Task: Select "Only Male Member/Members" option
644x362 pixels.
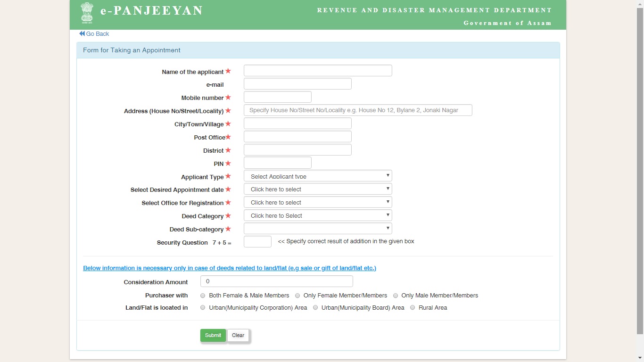Action: [x=396, y=296]
